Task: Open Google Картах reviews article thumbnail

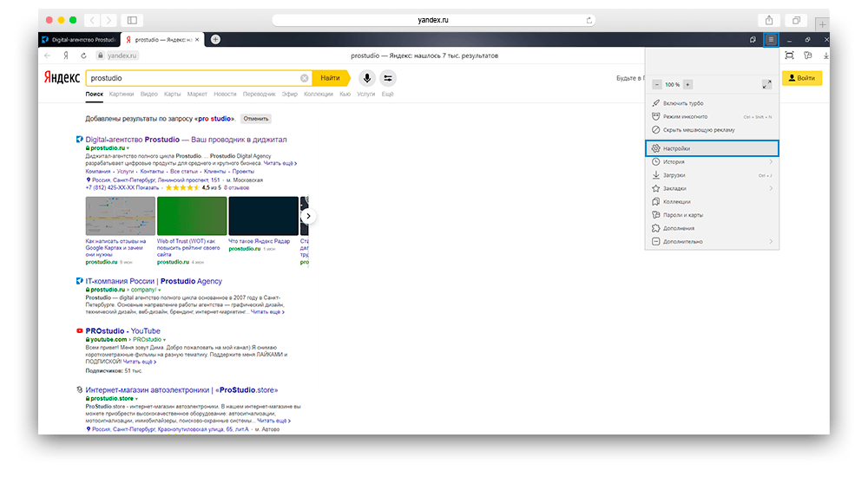Action: pos(121,216)
